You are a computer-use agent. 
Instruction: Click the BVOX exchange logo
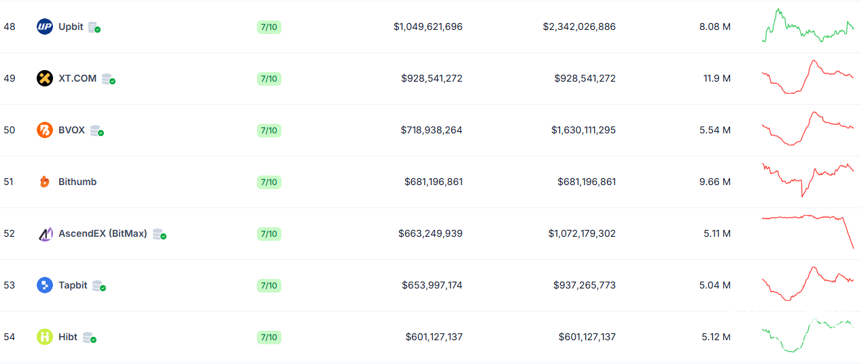click(45, 130)
